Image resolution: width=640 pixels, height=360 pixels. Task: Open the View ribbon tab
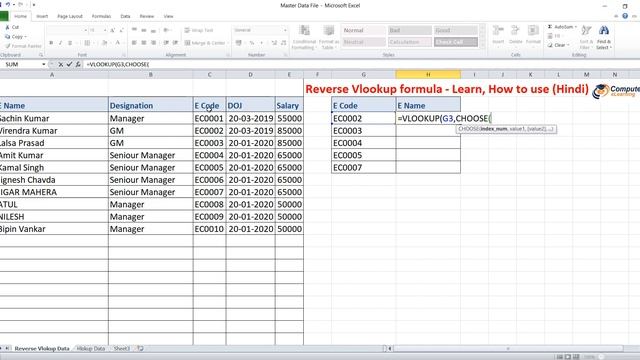click(x=169, y=16)
